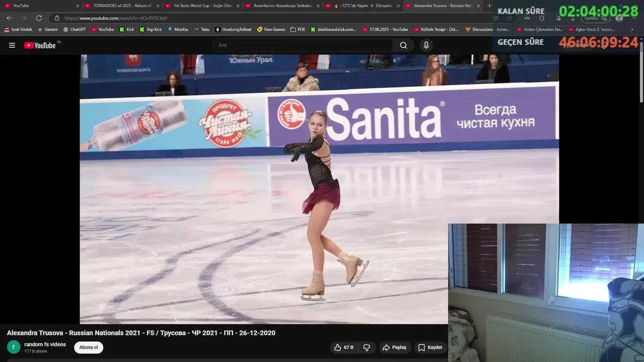Click the magnifier search button
644x362 pixels.
pos(404,45)
